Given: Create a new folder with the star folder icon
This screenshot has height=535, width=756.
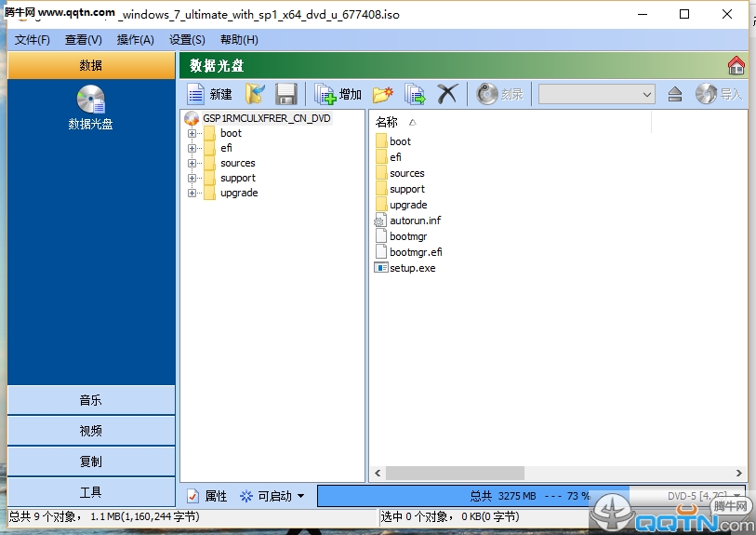Looking at the screenshot, I should (383, 94).
